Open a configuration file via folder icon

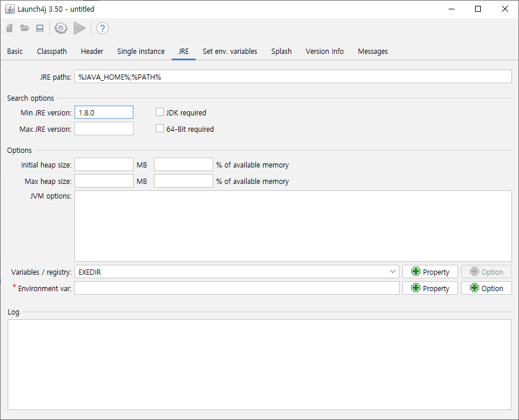pyautogui.click(x=25, y=28)
